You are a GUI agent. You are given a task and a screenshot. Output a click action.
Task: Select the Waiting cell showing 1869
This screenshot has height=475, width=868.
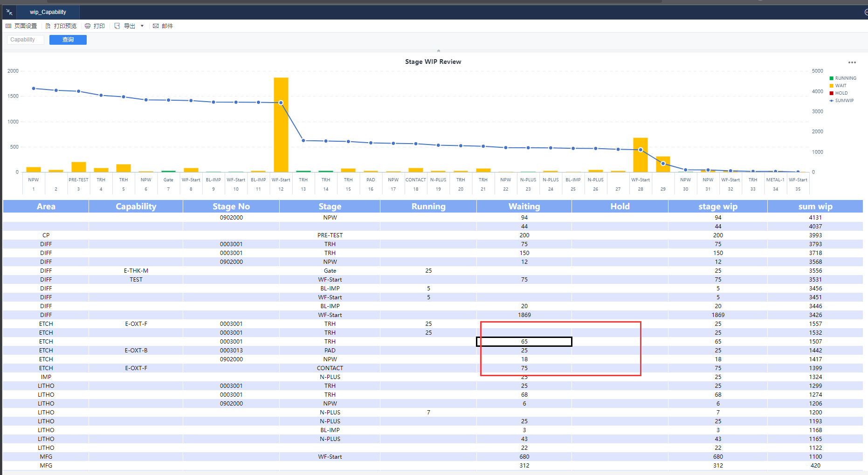point(524,315)
